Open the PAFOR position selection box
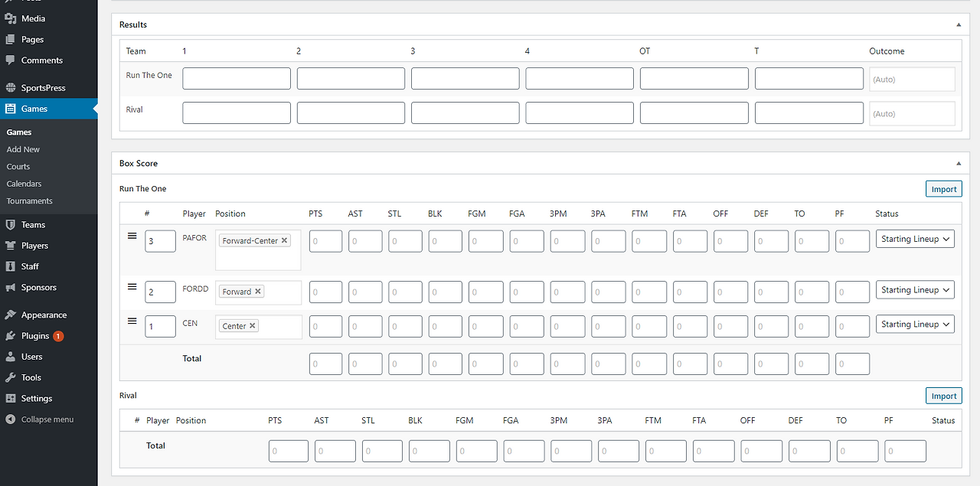The width and height of the screenshot is (980, 486). point(258,250)
